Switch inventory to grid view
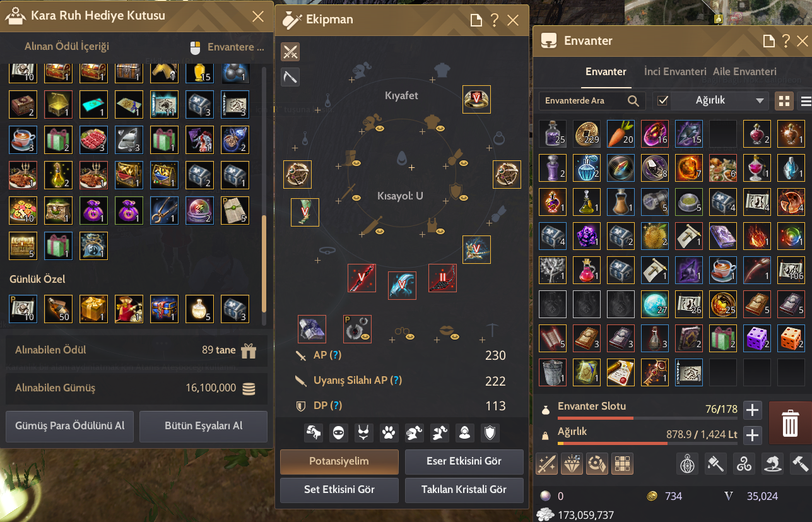This screenshot has height=522, width=812. (x=784, y=100)
